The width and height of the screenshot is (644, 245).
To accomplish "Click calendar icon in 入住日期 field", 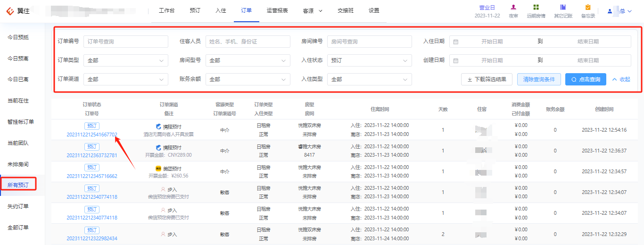I will [455, 42].
